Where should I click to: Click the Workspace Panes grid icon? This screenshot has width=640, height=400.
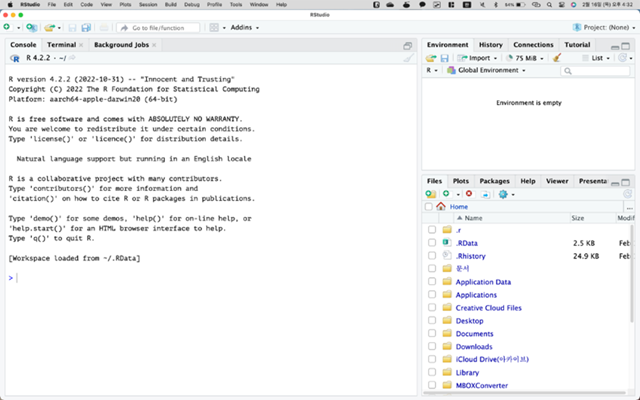pos(214,27)
